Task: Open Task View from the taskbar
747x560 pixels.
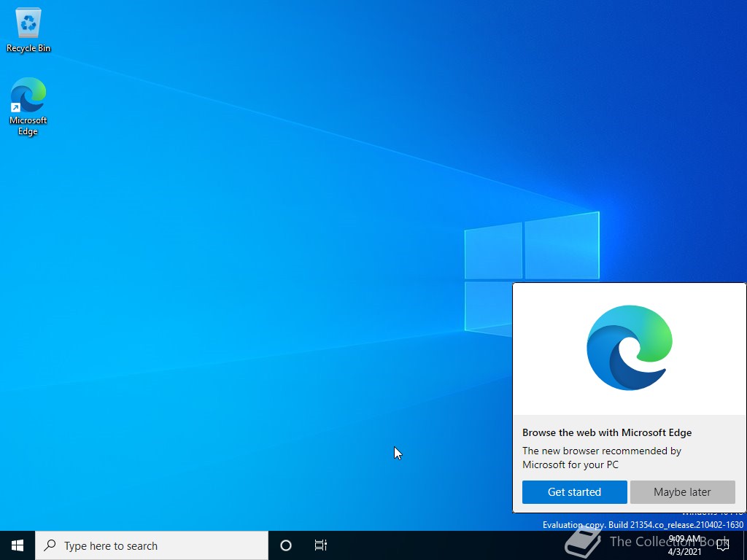Action: click(x=321, y=545)
